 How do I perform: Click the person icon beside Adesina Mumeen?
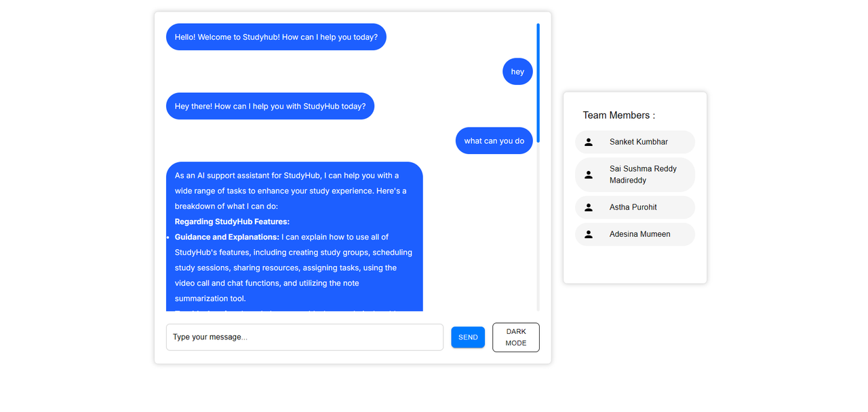589,234
